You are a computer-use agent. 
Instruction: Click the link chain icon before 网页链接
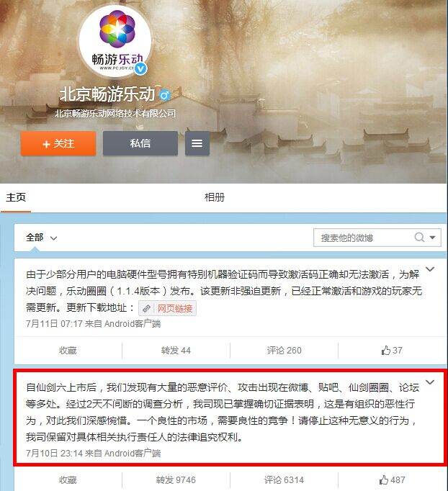146,308
